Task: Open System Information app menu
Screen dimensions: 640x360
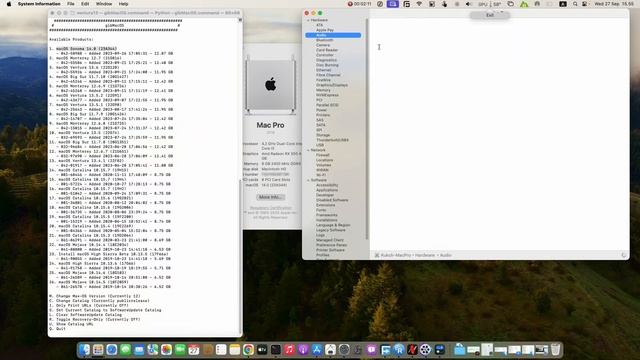Action: (39, 4)
